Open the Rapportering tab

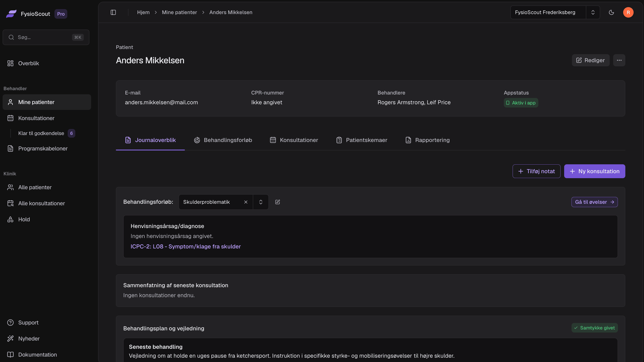427,140
